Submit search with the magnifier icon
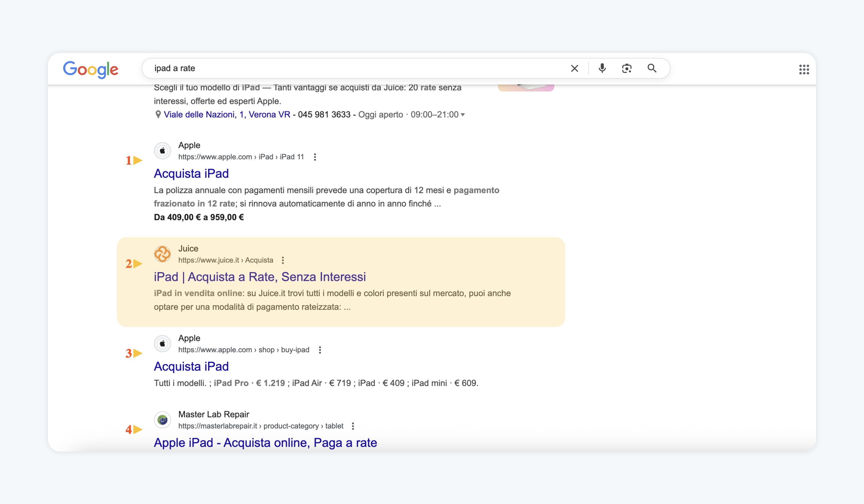 652,68
